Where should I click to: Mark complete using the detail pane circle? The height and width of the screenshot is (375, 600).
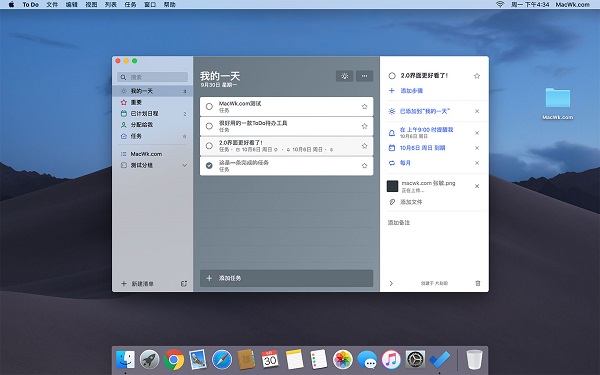point(392,76)
